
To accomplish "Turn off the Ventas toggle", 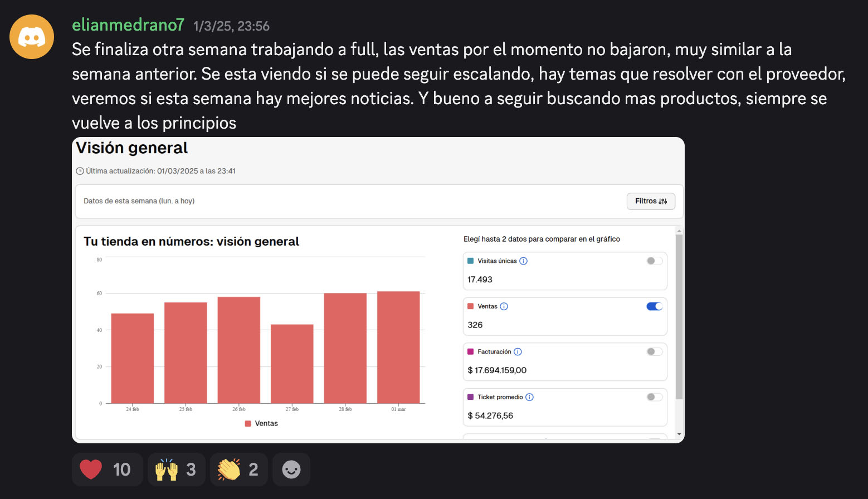I will coord(654,306).
